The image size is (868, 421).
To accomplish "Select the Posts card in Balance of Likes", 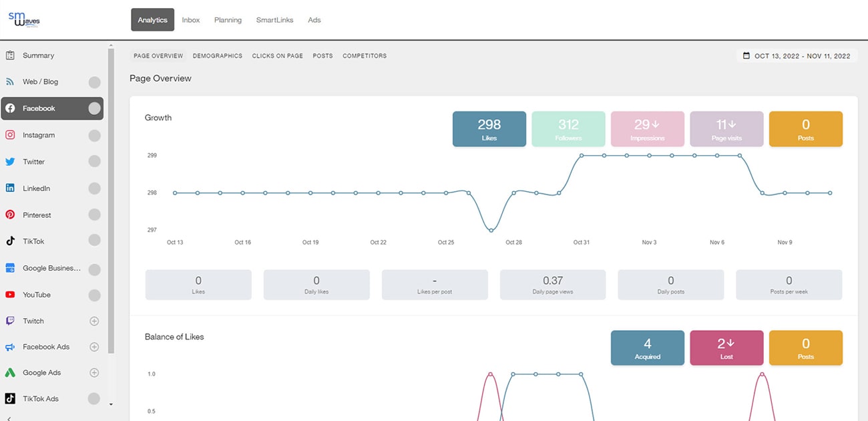I will [806, 348].
